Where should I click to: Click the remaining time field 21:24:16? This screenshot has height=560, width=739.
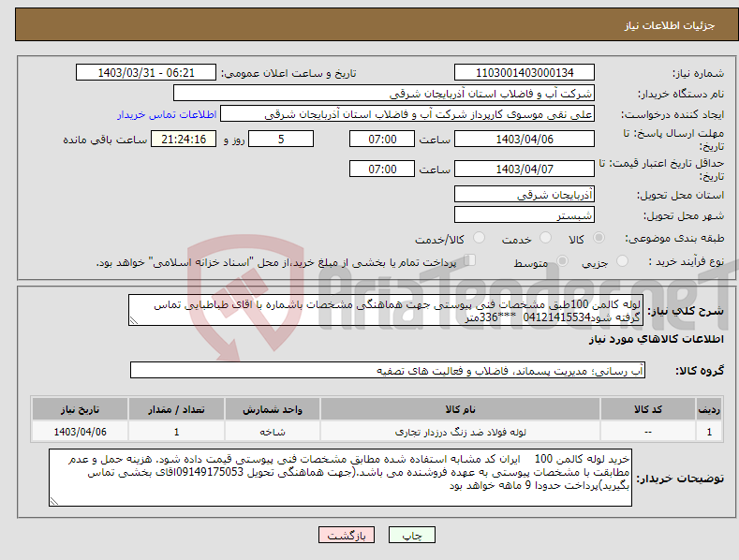[x=184, y=139]
